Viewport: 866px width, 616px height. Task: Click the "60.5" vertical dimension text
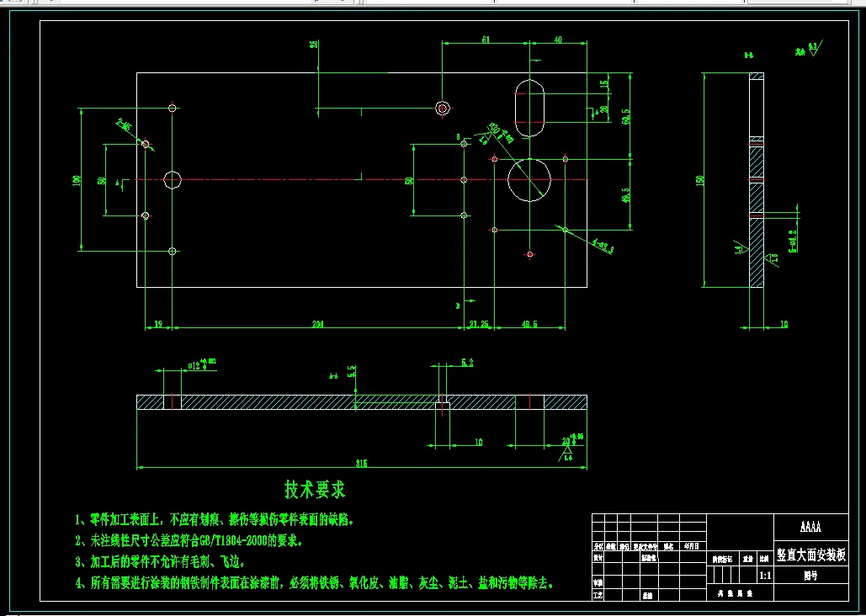pos(626,116)
